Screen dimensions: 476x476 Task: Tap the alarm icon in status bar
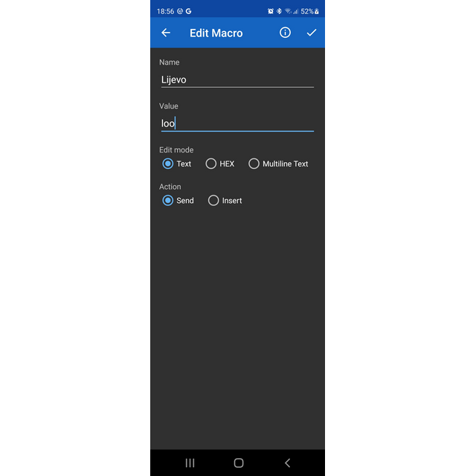point(271,11)
